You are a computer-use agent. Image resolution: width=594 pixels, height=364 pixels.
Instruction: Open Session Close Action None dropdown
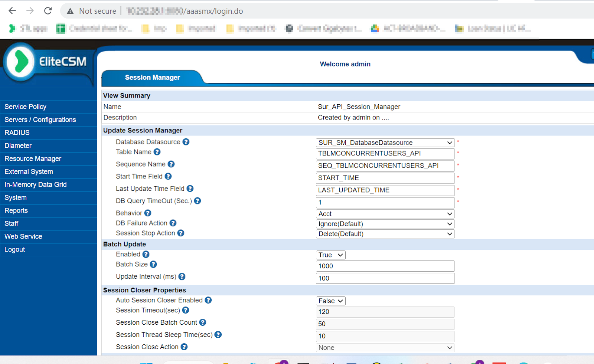[385, 348]
